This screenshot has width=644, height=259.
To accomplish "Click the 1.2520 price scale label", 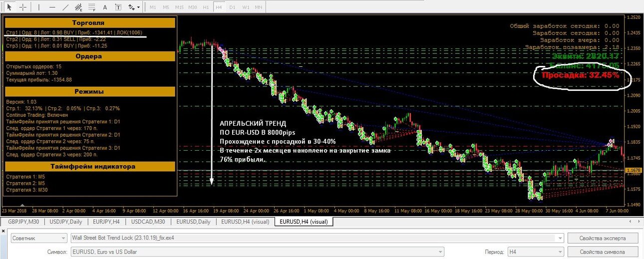I will (633, 17).
